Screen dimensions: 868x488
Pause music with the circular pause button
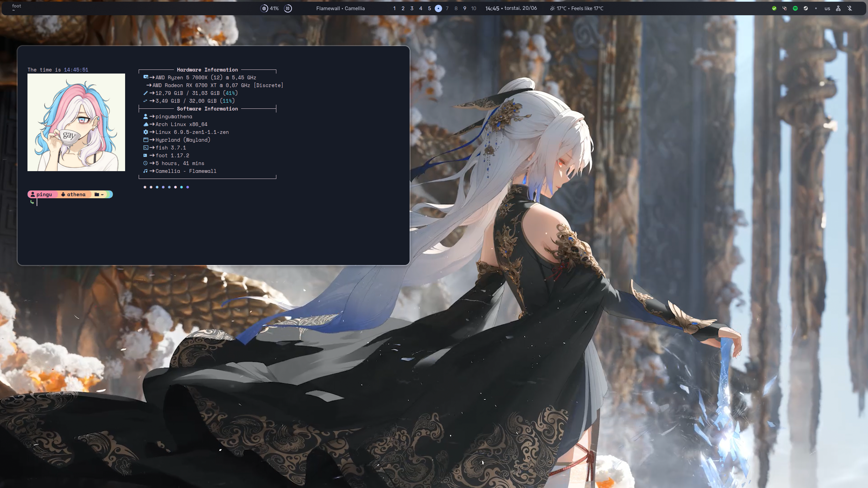tap(288, 8)
